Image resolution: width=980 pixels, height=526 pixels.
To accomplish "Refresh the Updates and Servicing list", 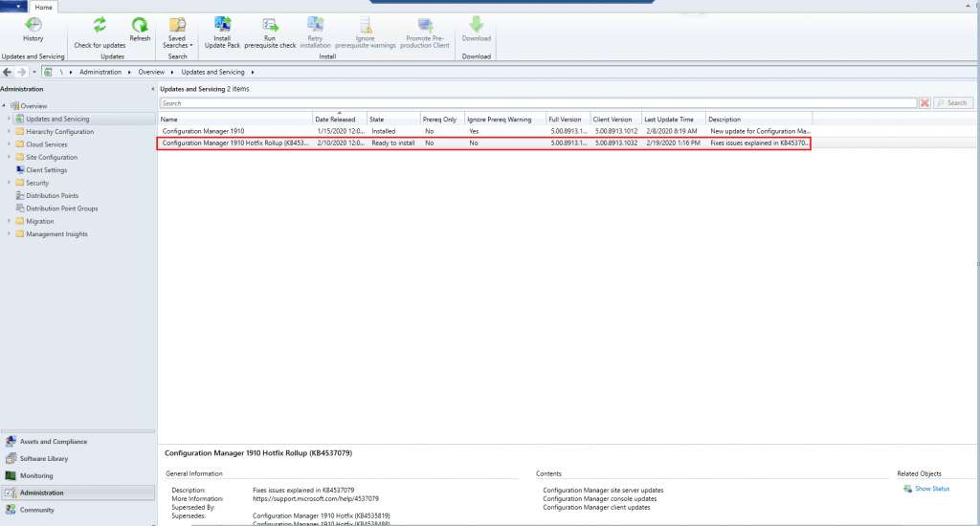I will [x=140, y=30].
